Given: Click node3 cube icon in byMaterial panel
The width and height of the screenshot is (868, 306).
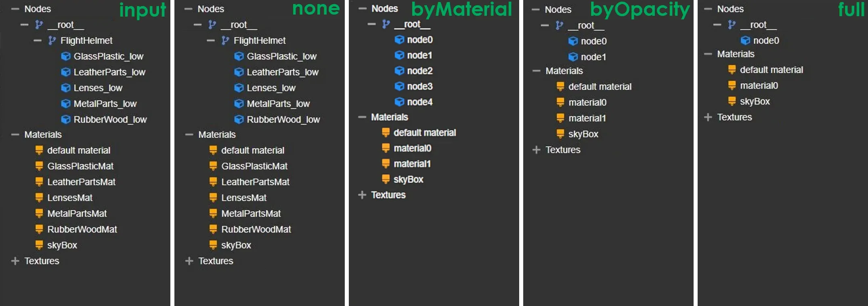Looking at the screenshot, I should click(399, 87).
